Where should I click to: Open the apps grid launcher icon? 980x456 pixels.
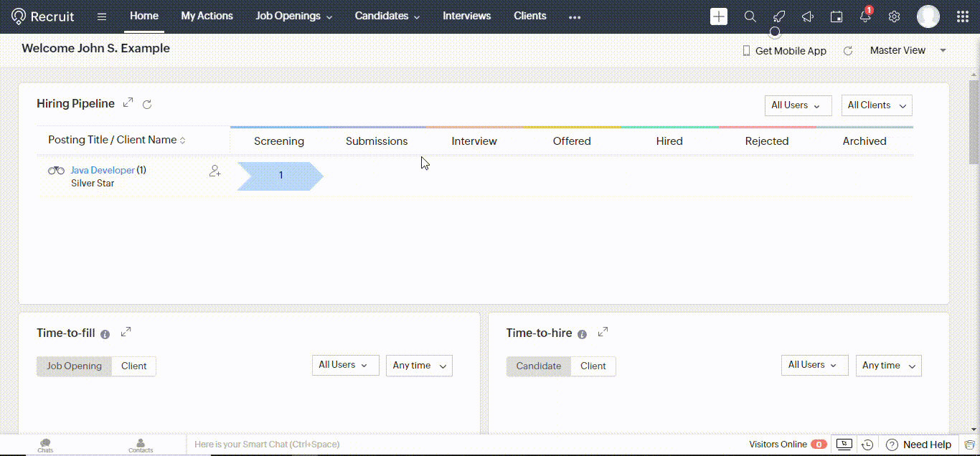(963, 16)
